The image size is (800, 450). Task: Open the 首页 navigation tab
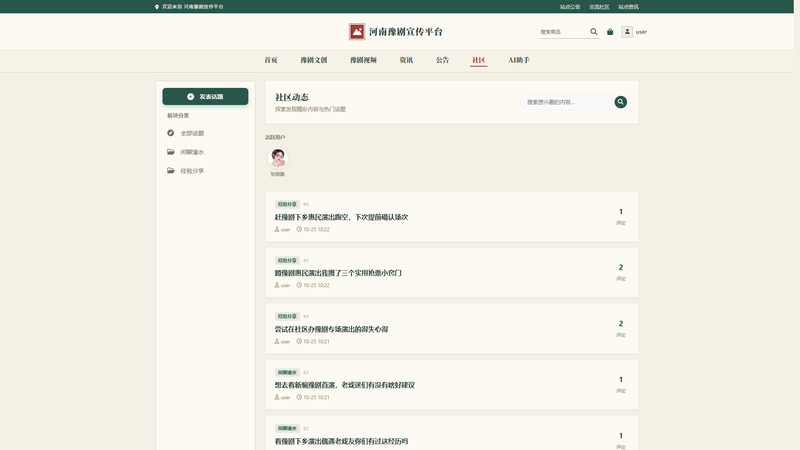pos(271,60)
